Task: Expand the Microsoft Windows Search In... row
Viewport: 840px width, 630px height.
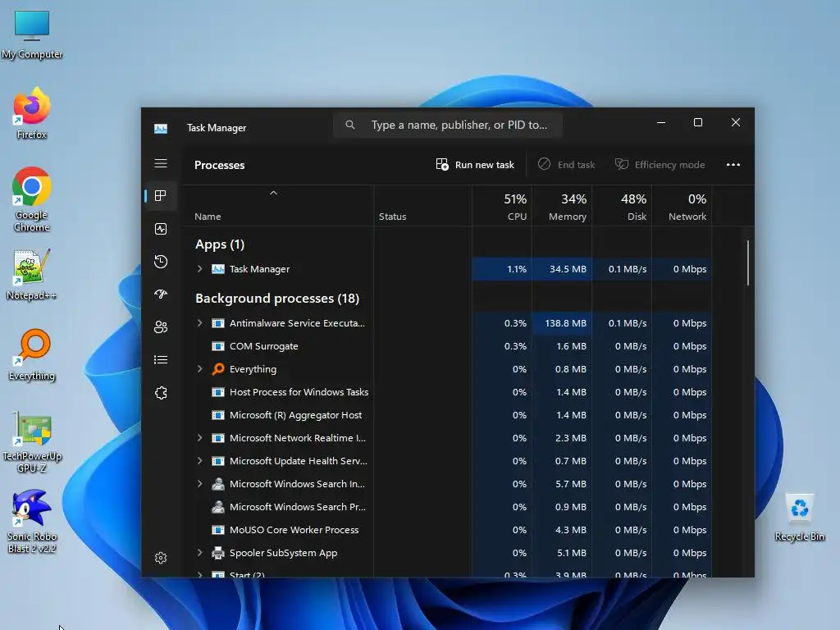Action: point(200,484)
